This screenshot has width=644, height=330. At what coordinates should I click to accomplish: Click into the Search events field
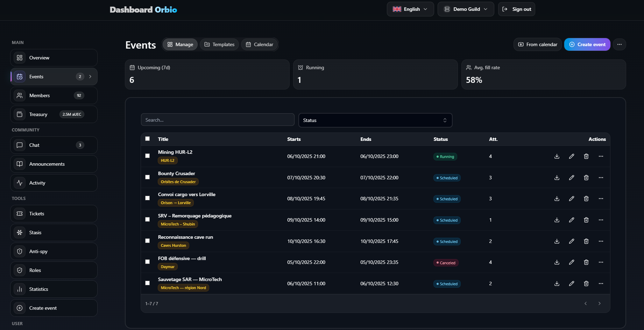[x=217, y=120]
